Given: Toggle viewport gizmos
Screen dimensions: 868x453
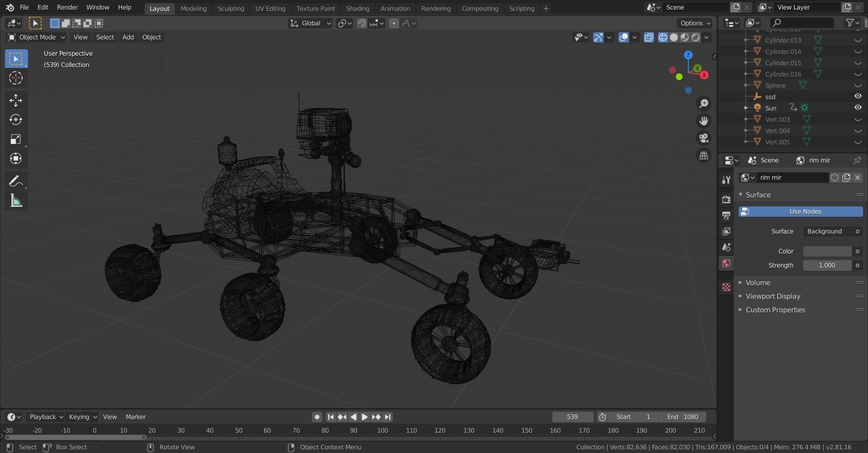Looking at the screenshot, I should click(x=598, y=38).
